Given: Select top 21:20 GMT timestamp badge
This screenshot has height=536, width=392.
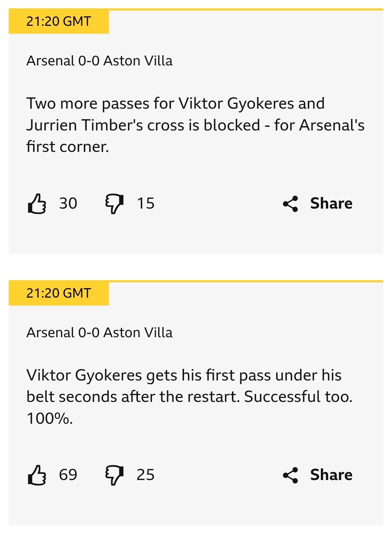Looking at the screenshot, I should (x=59, y=21).
